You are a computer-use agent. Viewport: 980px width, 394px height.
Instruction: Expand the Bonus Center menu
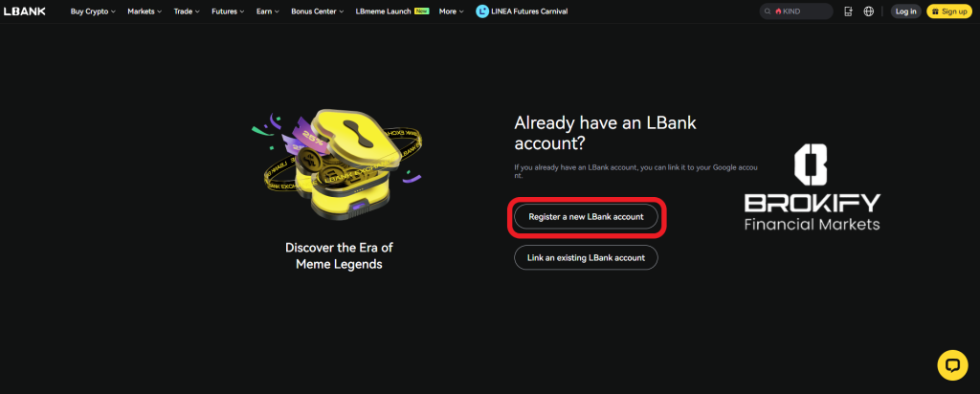[318, 11]
